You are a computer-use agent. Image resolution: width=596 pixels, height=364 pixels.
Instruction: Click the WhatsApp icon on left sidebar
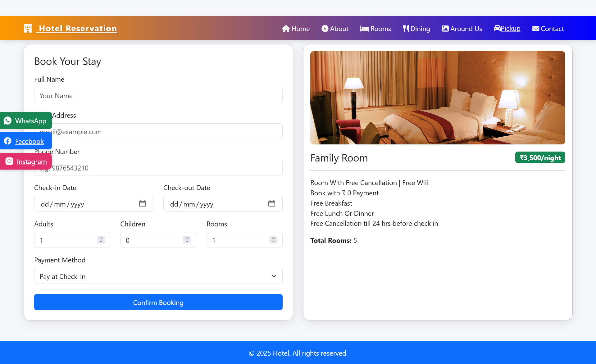(7, 121)
